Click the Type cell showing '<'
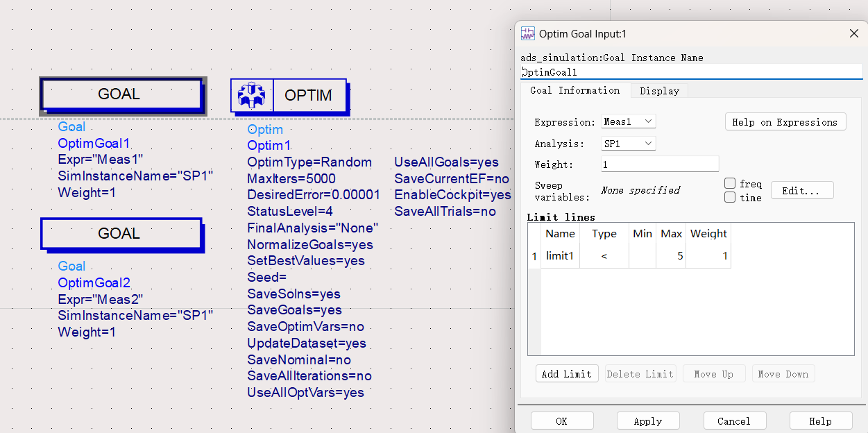Image resolution: width=868 pixels, height=433 pixels. [x=604, y=256]
